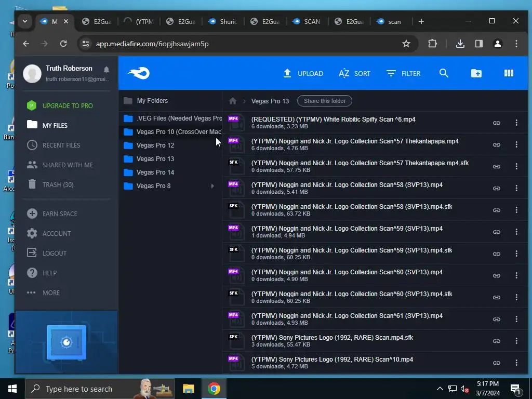532x399 pixels.
Task: Copy link for Scan^58 (SVP13).mp4
Action: pos(496,188)
